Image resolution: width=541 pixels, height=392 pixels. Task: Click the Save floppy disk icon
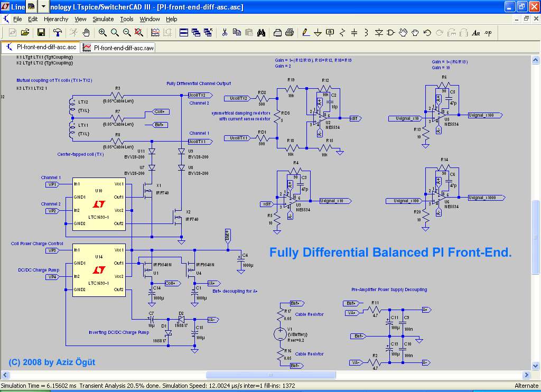[41, 33]
